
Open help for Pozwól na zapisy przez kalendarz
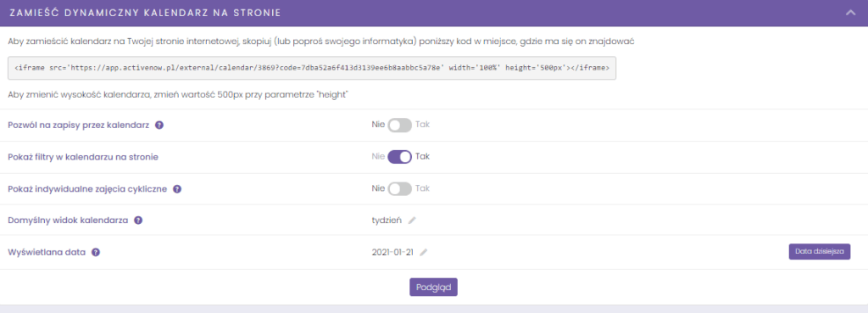coord(159,126)
